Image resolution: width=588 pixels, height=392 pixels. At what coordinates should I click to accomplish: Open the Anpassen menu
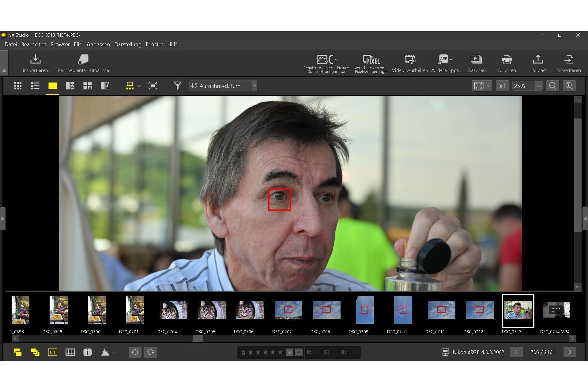[x=98, y=44]
